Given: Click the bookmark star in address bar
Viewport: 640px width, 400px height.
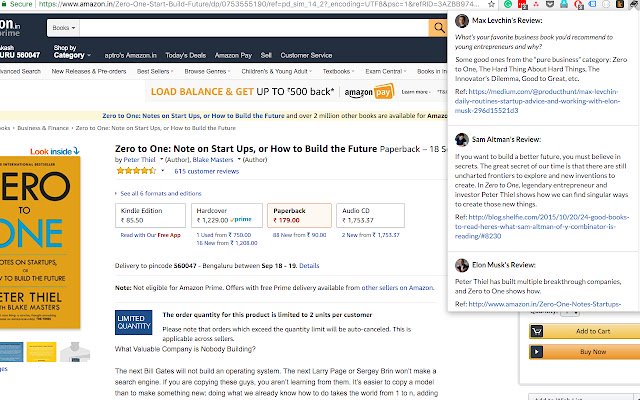Looking at the screenshot, I should coord(491,6).
